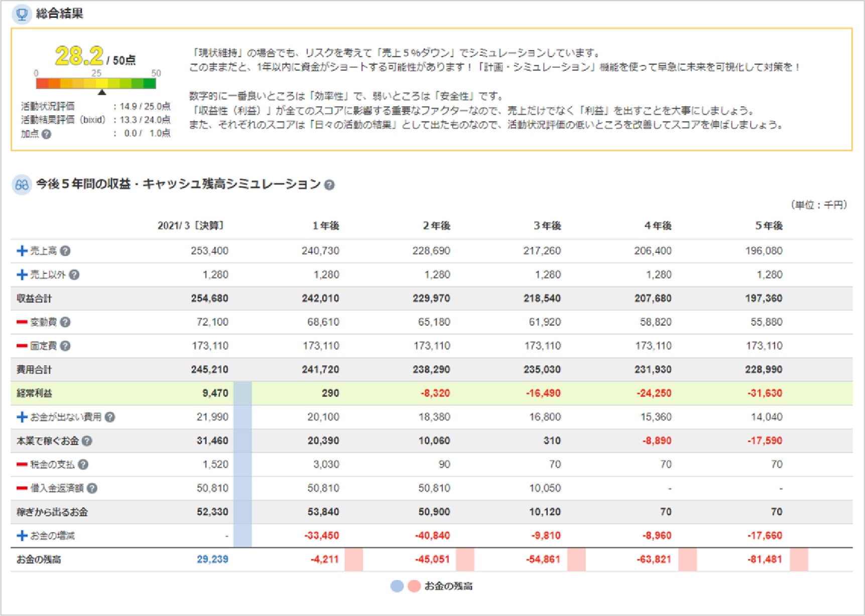The height and width of the screenshot is (616, 865).
Task: Click the trophy icon beside 総合結果
Action: (x=22, y=14)
